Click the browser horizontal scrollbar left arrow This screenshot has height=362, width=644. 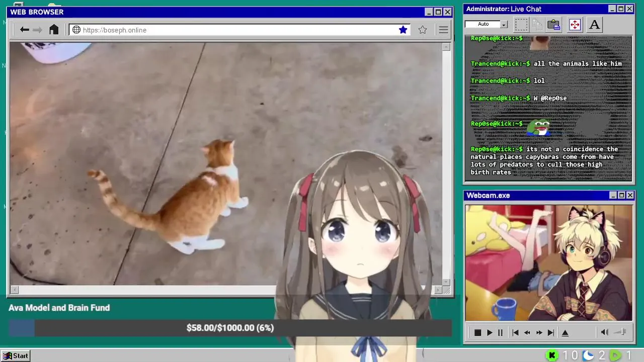(14, 290)
